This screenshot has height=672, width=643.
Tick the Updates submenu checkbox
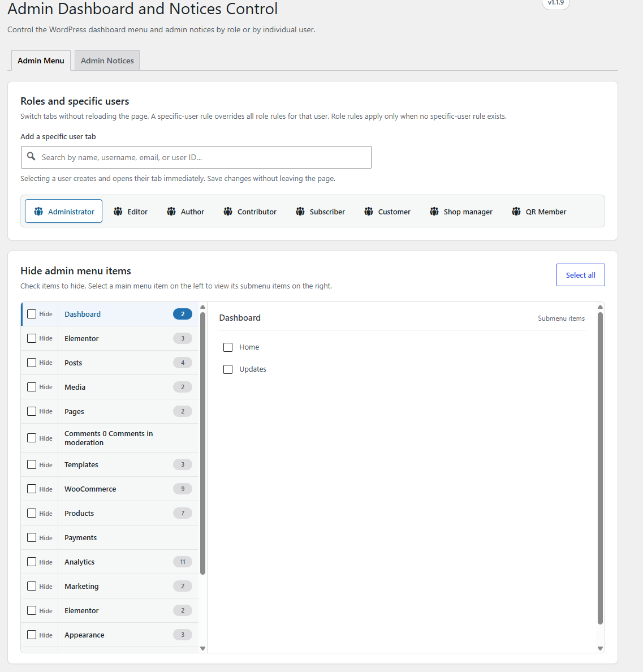228,369
